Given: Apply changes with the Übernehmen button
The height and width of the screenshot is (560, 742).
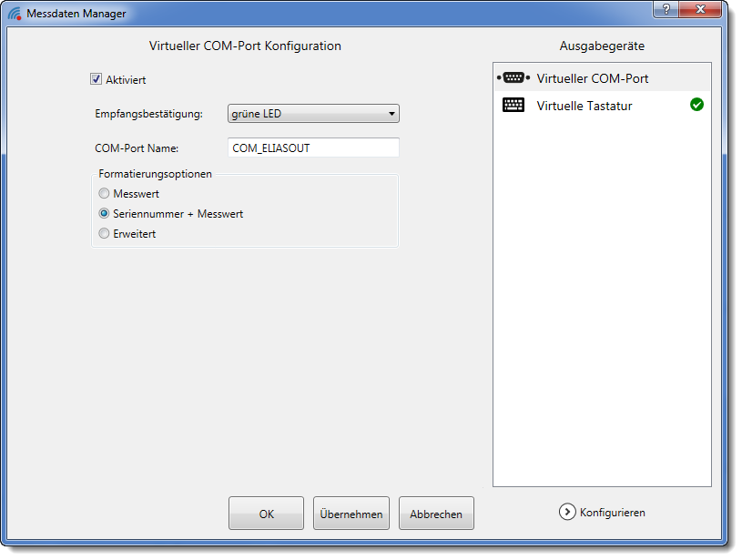Looking at the screenshot, I should [x=351, y=514].
